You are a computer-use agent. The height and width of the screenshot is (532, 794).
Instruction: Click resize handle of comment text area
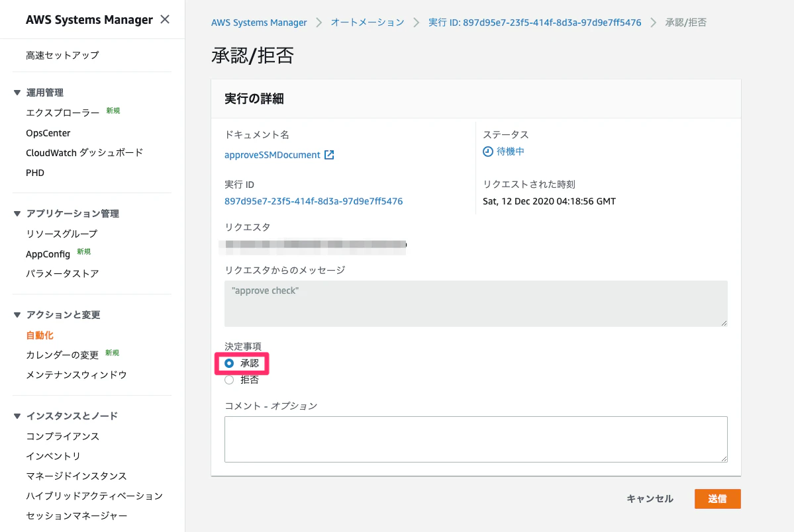point(724,459)
